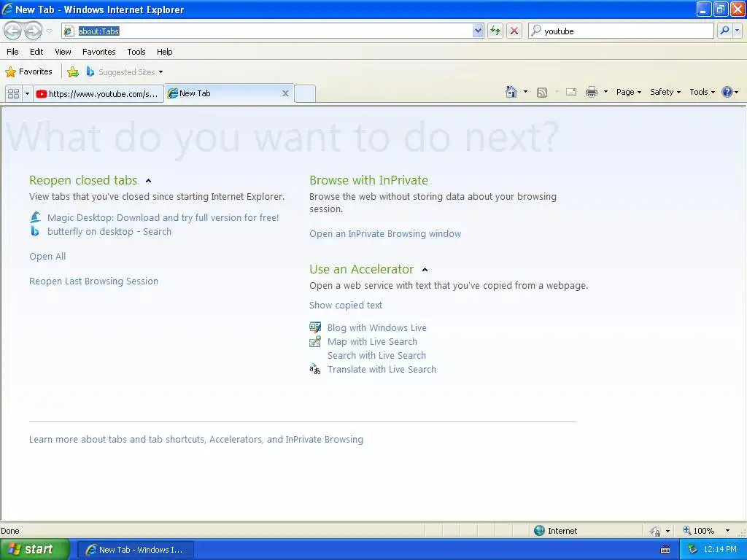Click the 12:14 PM clock
This screenshot has height=560, width=747.
[720, 550]
